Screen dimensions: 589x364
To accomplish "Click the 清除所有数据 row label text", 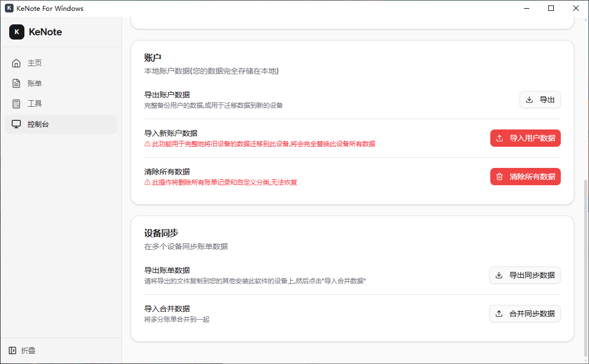I will [167, 172].
